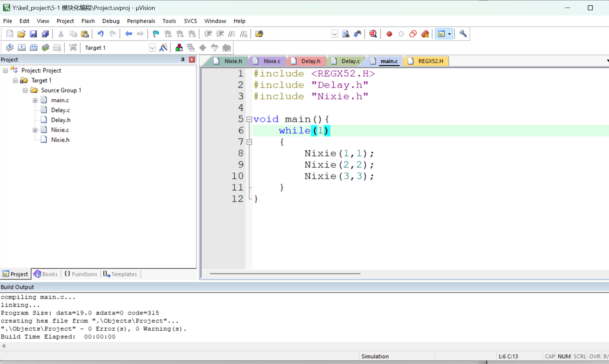Open Manage Project Items colored blocks icon

pos(179,48)
